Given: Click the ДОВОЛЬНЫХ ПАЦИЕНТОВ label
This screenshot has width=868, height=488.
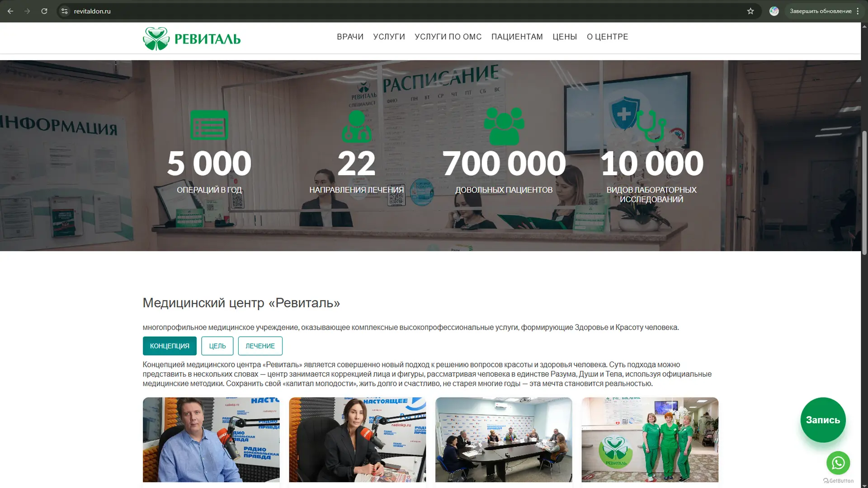Looking at the screenshot, I should [504, 190].
